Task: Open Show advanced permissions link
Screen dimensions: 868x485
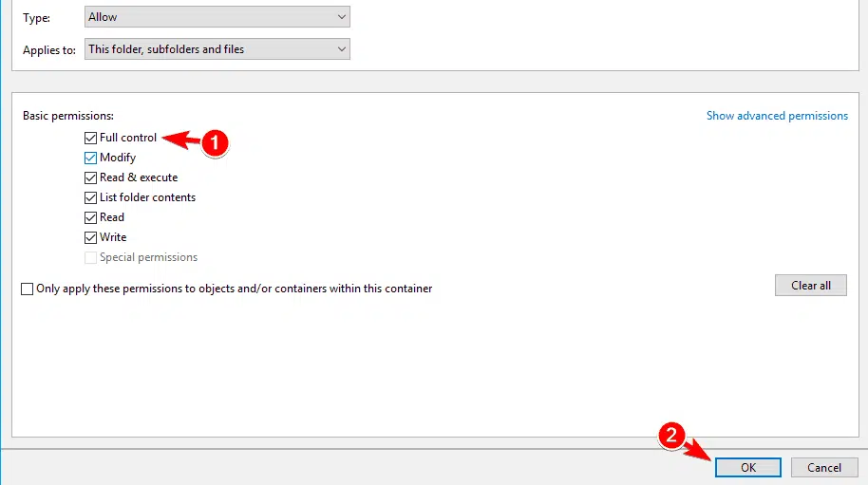Action: coord(777,116)
